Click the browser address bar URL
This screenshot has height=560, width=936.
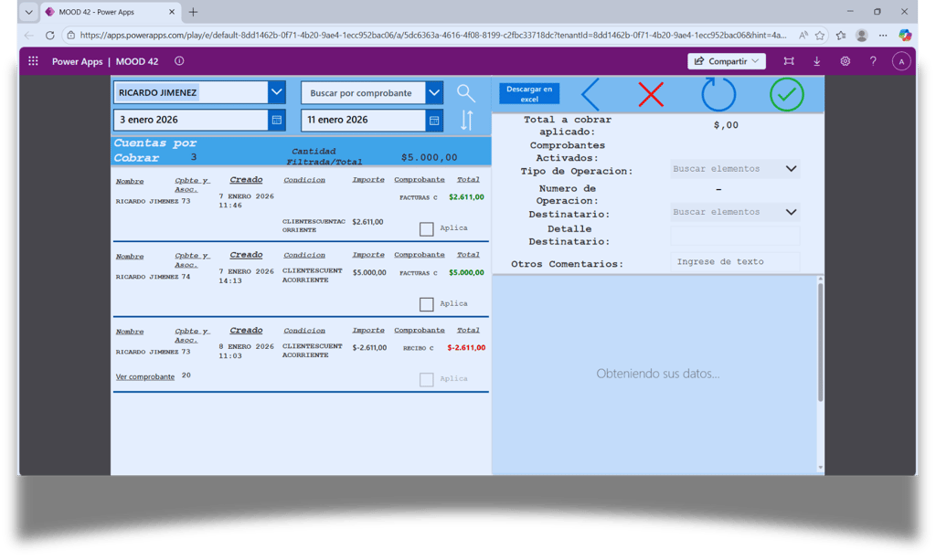pos(432,36)
